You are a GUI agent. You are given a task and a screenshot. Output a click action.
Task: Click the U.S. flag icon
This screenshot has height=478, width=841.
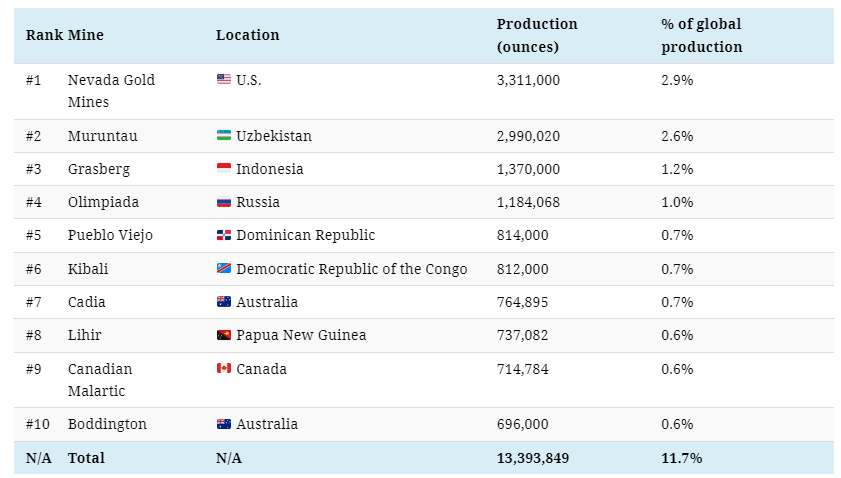(x=224, y=80)
